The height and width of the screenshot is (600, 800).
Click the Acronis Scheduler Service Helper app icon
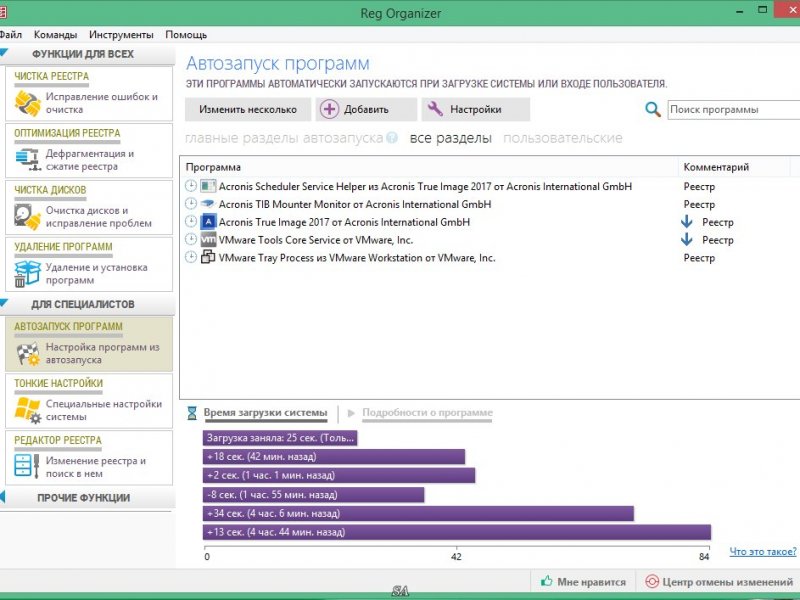pos(208,186)
